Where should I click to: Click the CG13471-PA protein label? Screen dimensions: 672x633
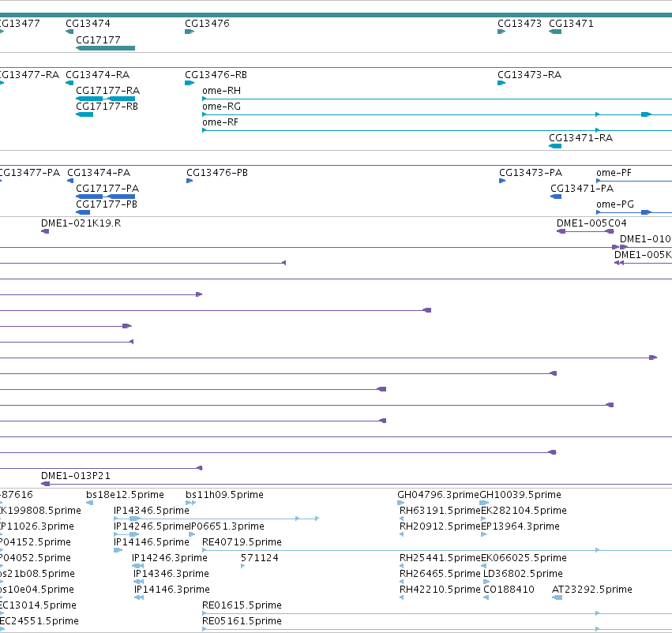[583, 189]
